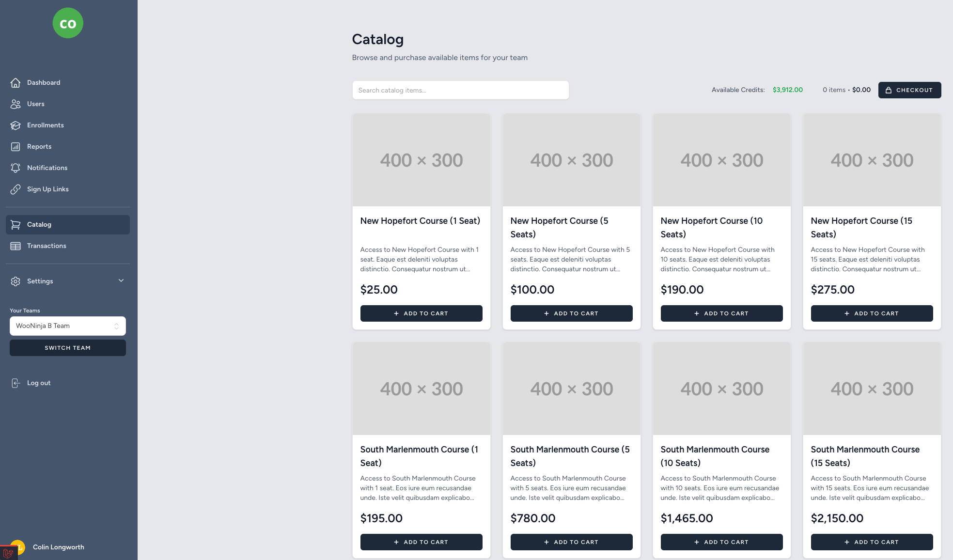Open the Reports chart icon
The height and width of the screenshot is (560, 953).
pyautogui.click(x=16, y=147)
